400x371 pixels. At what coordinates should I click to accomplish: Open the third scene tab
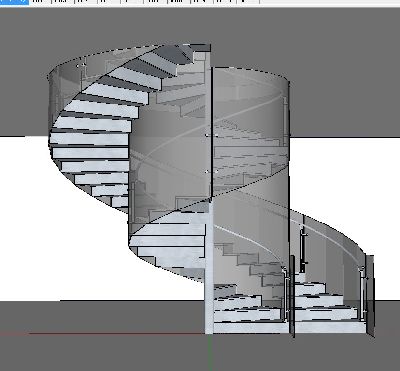click(x=63, y=1)
